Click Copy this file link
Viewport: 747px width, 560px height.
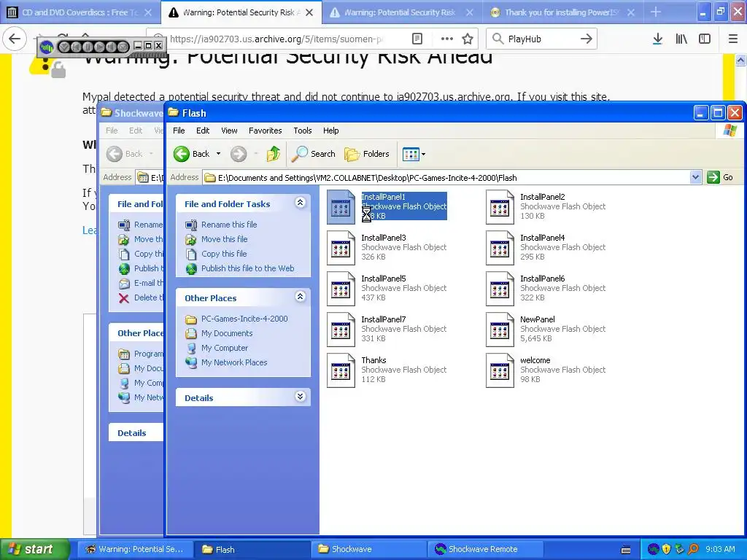click(x=224, y=254)
